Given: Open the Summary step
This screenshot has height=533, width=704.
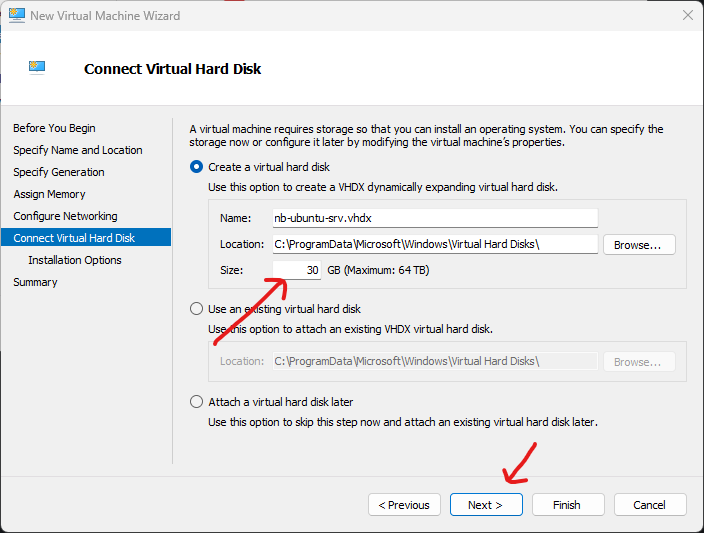Looking at the screenshot, I should coord(35,282).
